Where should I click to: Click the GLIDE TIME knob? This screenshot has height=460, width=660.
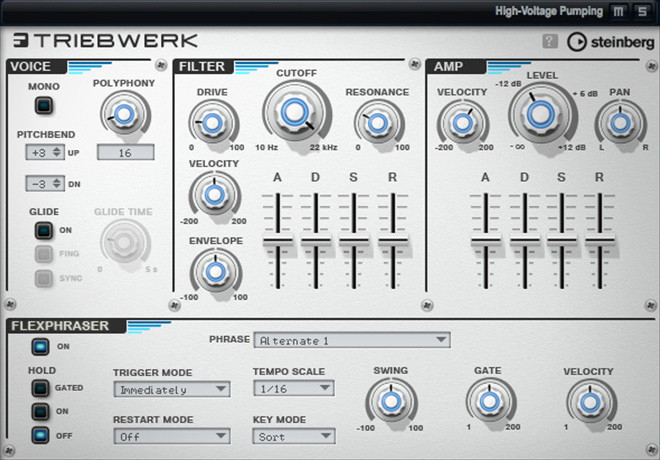click(x=124, y=242)
